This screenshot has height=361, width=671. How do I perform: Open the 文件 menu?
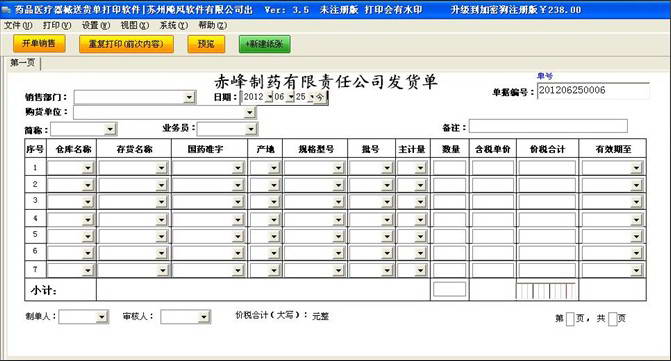[18, 26]
